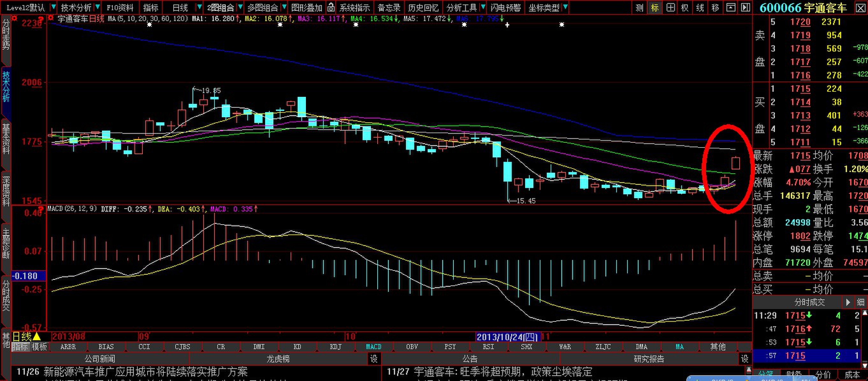This screenshot has width=868, height=381.
Task: Open the 指标 menu in top toolbar
Action: coord(150,7)
